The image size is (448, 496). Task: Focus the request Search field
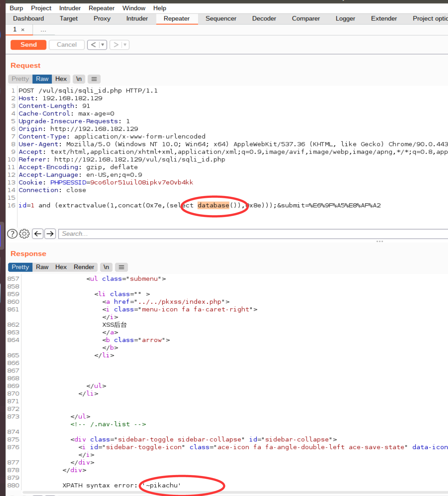(x=253, y=234)
